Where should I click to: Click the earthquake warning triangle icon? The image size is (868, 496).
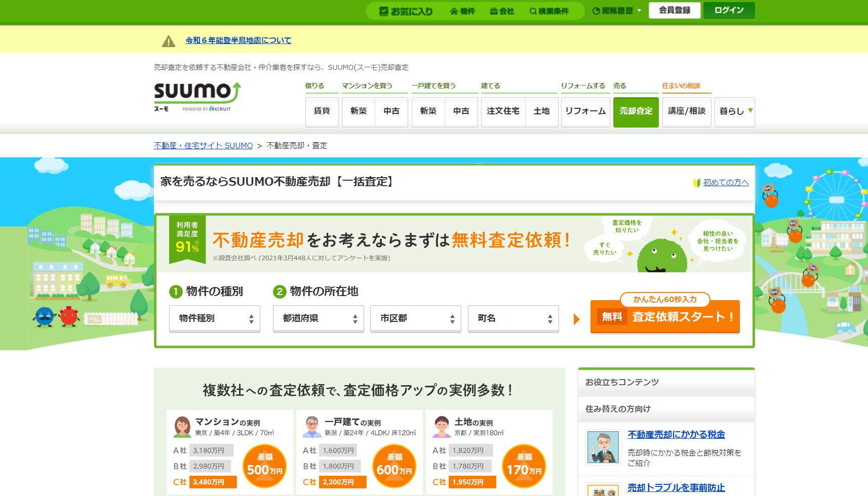168,42
